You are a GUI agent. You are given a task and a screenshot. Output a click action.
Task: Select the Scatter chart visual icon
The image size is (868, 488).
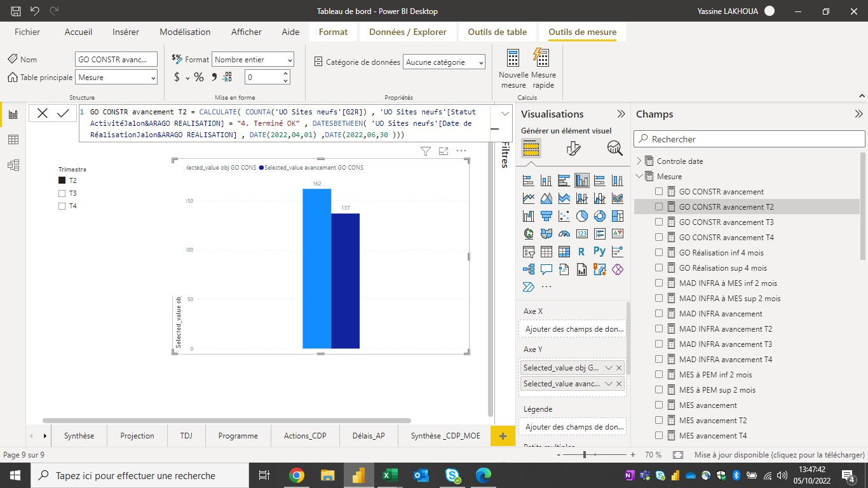coord(564,216)
